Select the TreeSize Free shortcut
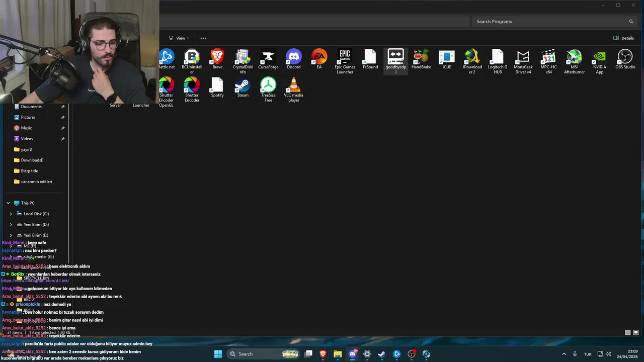This screenshot has width=644, height=362. (268, 89)
